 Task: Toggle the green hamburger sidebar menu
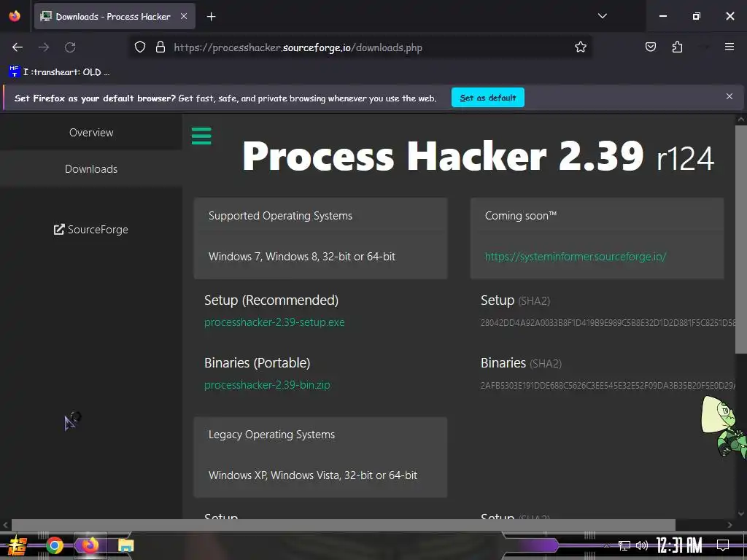click(201, 136)
